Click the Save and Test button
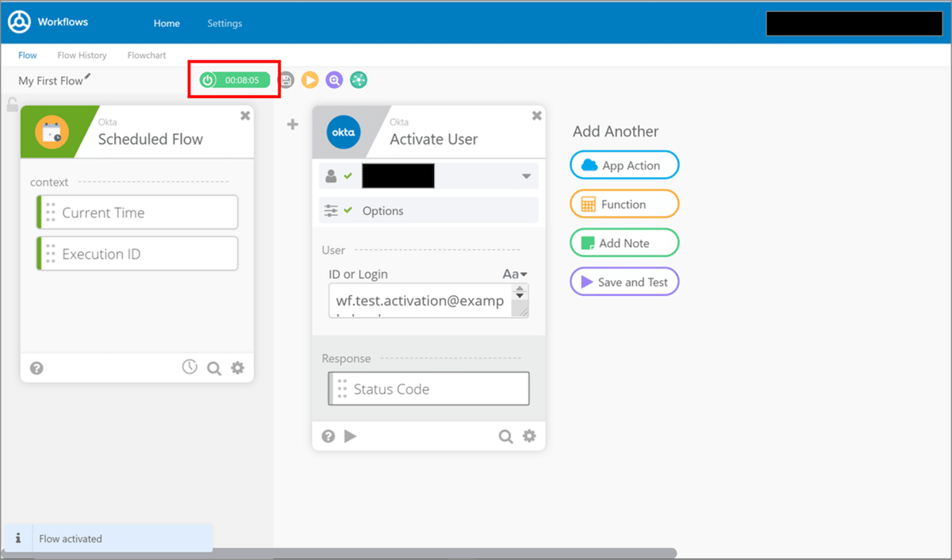The height and width of the screenshot is (560, 952). tap(624, 282)
